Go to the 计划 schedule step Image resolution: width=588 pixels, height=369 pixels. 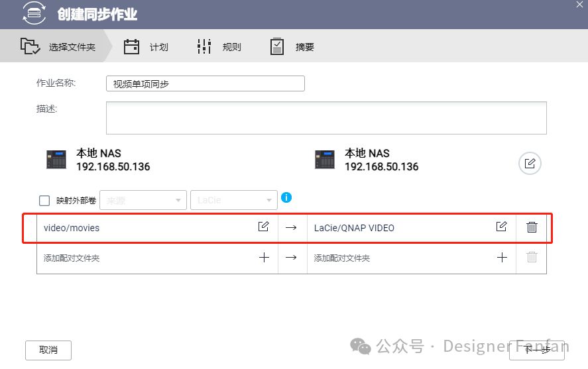pyautogui.click(x=147, y=47)
